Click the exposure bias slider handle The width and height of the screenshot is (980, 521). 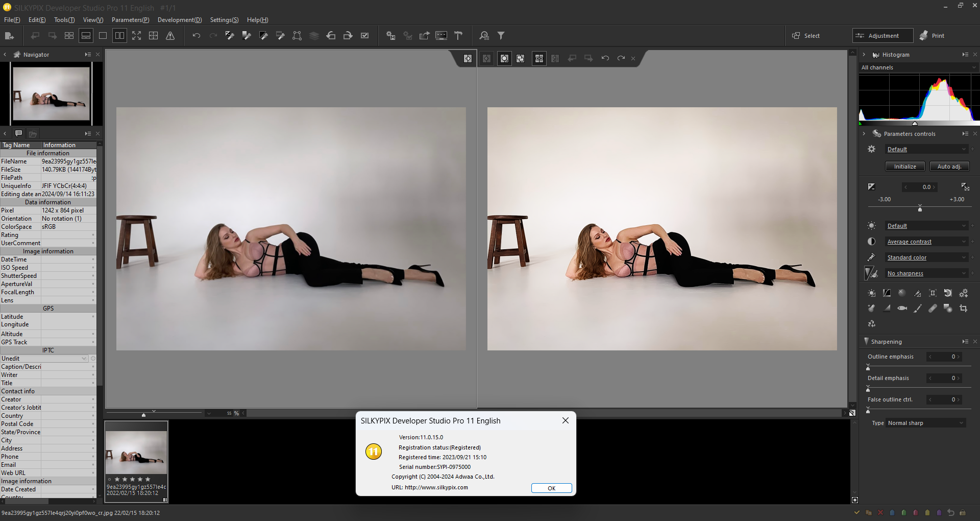click(x=920, y=209)
